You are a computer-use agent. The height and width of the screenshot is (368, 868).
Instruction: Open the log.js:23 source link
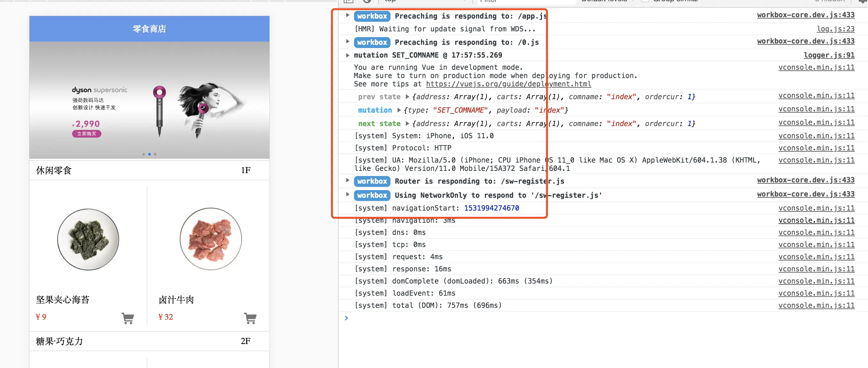(x=835, y=29)
